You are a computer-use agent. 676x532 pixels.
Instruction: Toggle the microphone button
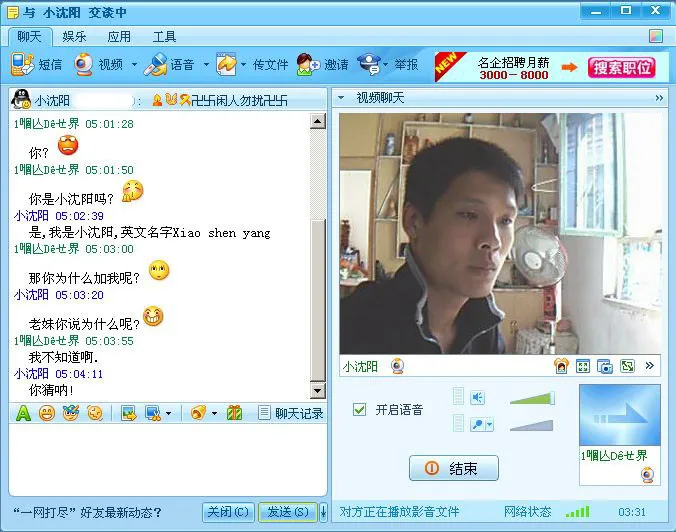479,425
